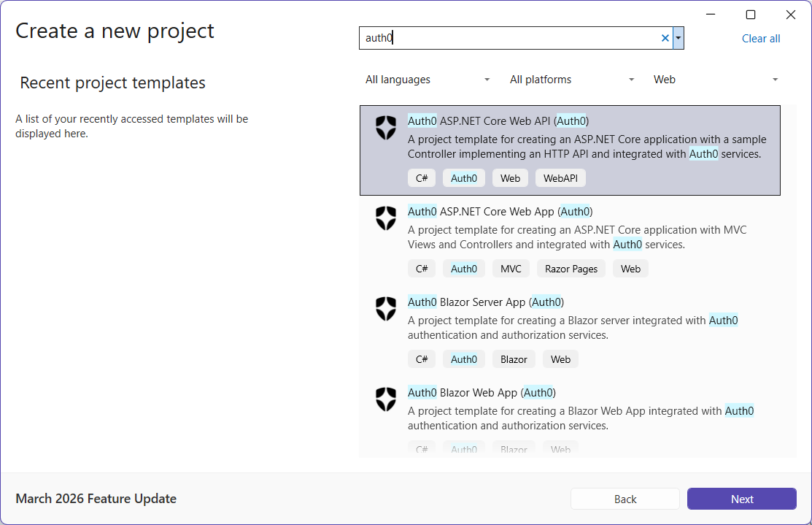Select the Auth0 Blazor Web App template
Screen dimensions: 812x525
[x=570, y=418]
